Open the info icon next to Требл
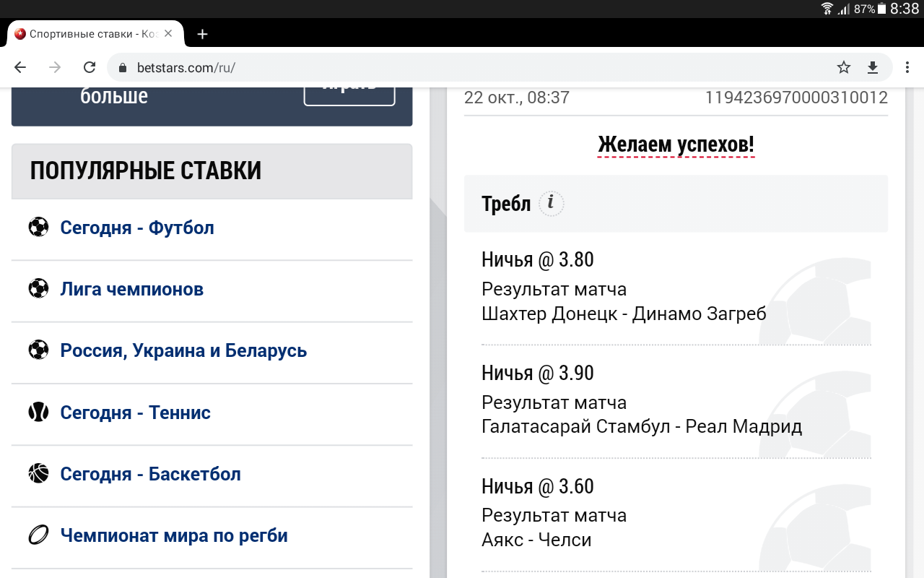This screenshot has height=578, width=924. click(x=552, y=204)
